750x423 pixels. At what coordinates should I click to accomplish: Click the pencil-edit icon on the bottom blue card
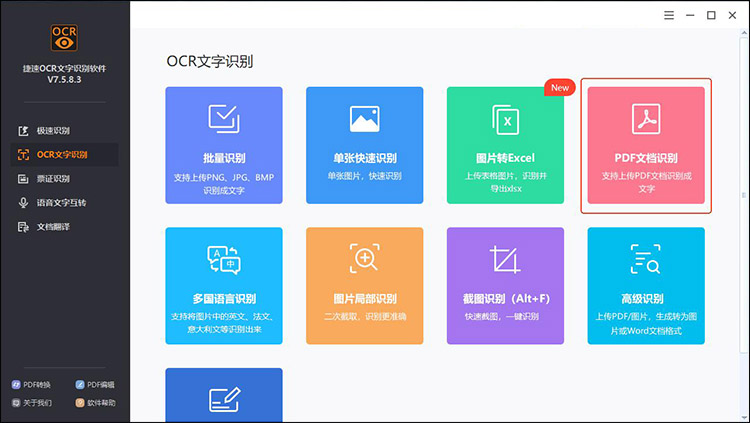224,400
